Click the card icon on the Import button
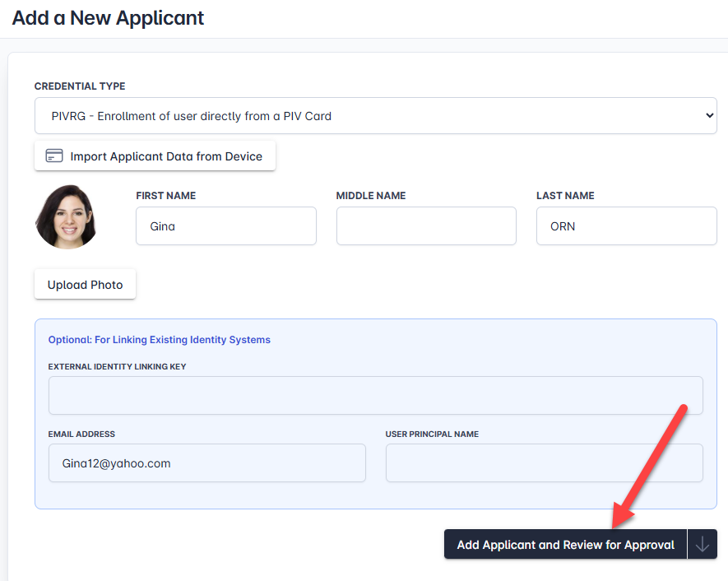 pos(54,156)
